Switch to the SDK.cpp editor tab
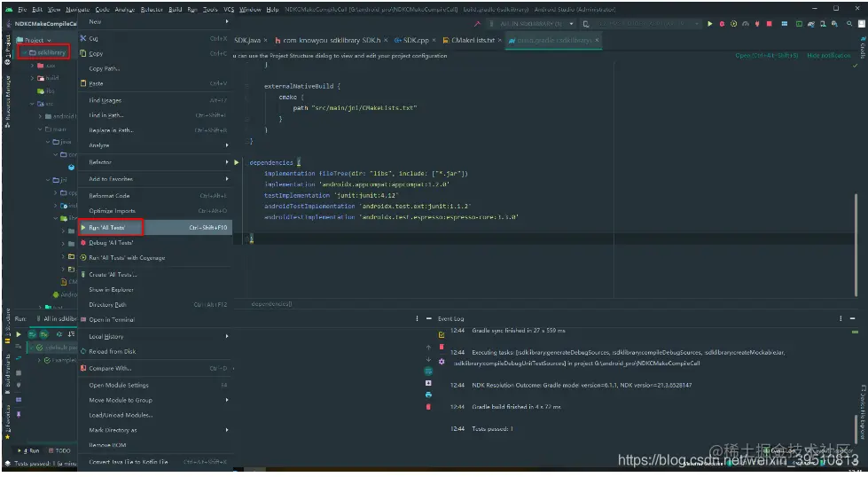 [415, 41]
